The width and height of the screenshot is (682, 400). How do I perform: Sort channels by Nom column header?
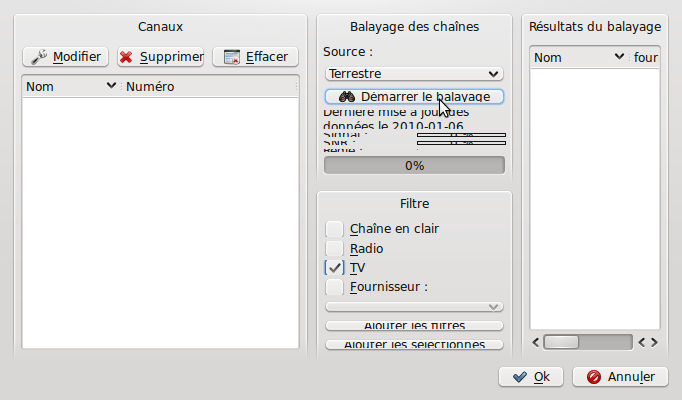click(70, 87)
